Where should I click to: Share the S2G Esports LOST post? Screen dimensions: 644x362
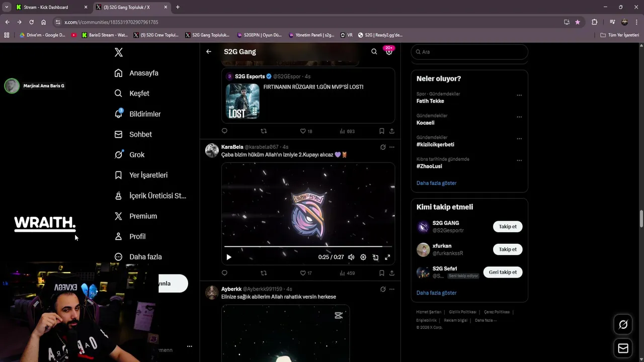point(391,131)
